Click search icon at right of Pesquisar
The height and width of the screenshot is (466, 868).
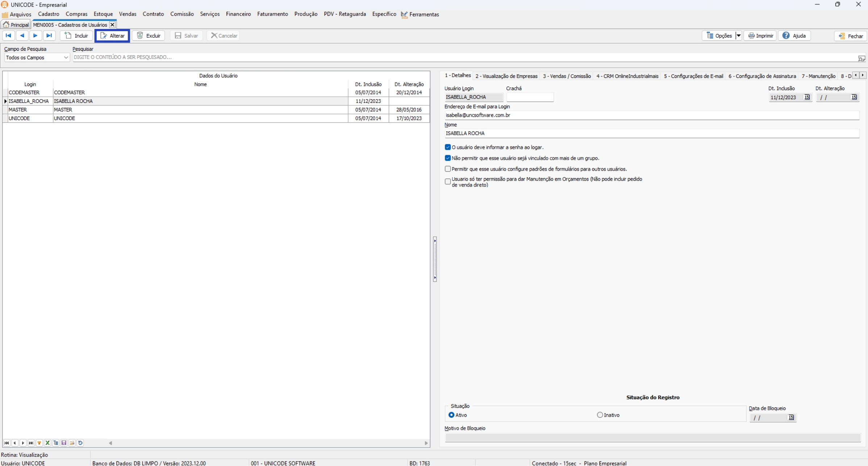pyautogui.click(x=861, y=58)
